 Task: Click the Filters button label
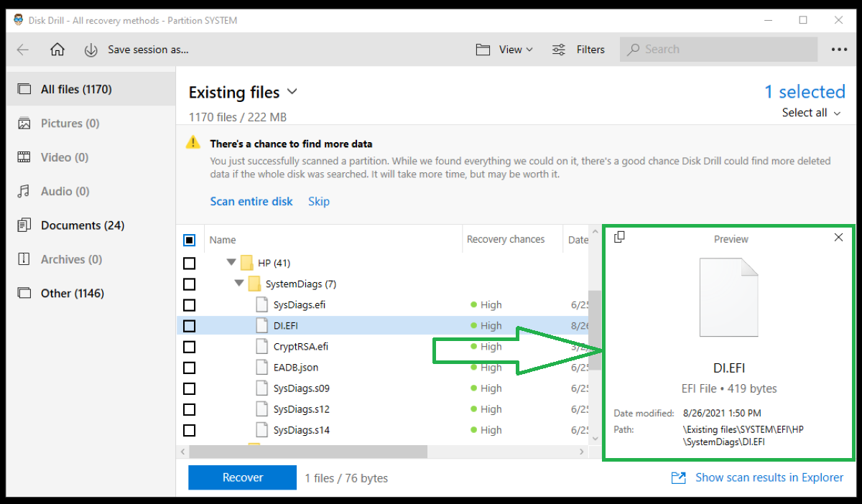click(x=590, y=50)
